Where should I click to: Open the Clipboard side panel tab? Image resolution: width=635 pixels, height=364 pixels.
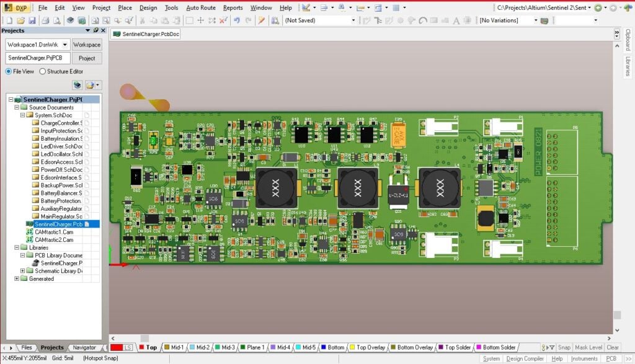(x=628, y=39)
